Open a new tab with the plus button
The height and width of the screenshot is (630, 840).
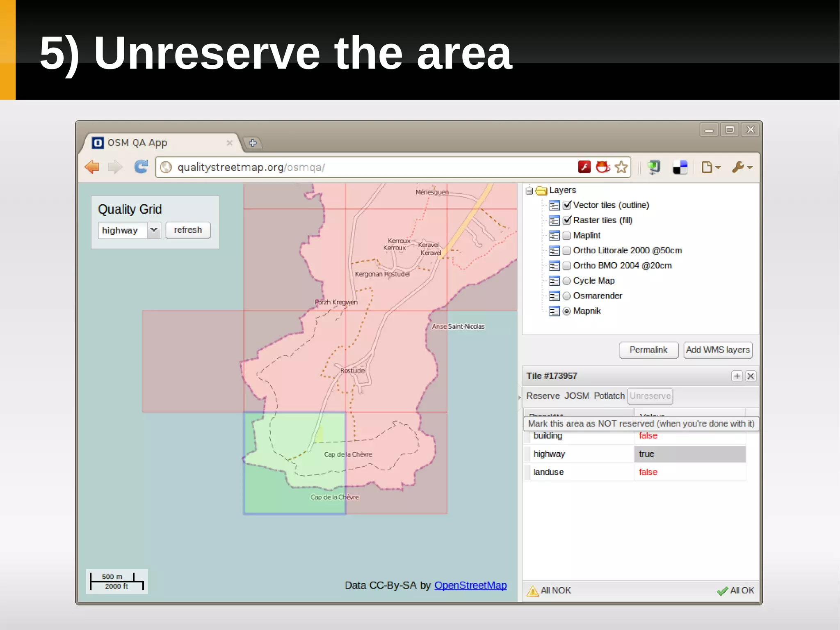[253, 143]
